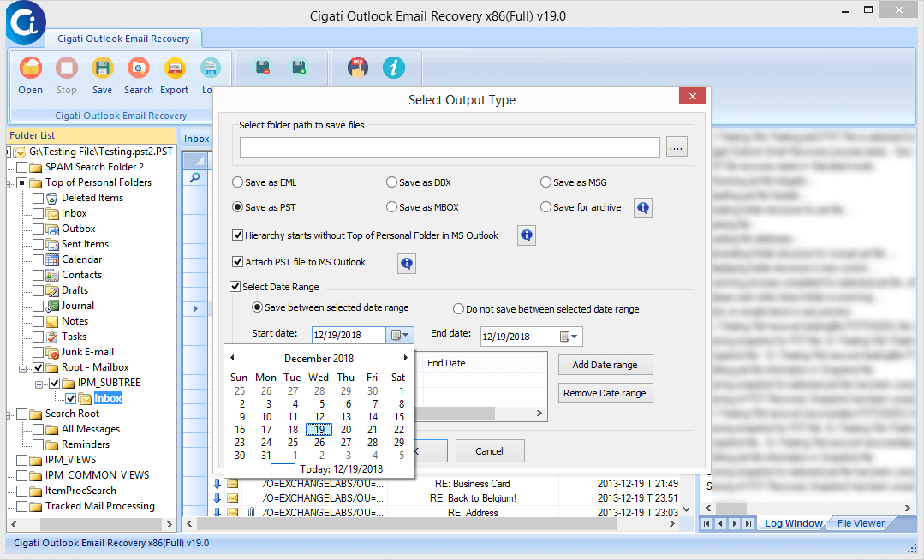The image size is (924, 560).
Task: Choose Do not save between selected date range
Action: 458,309
